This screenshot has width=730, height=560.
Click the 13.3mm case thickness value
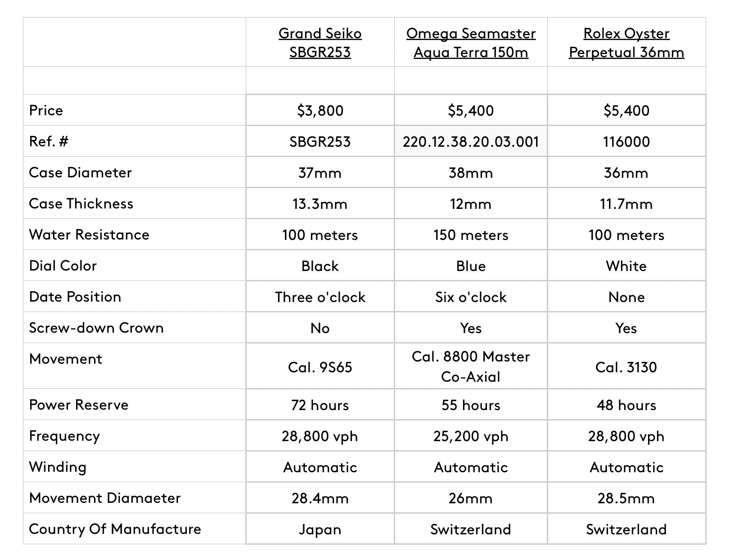click(x=320, y=204)
